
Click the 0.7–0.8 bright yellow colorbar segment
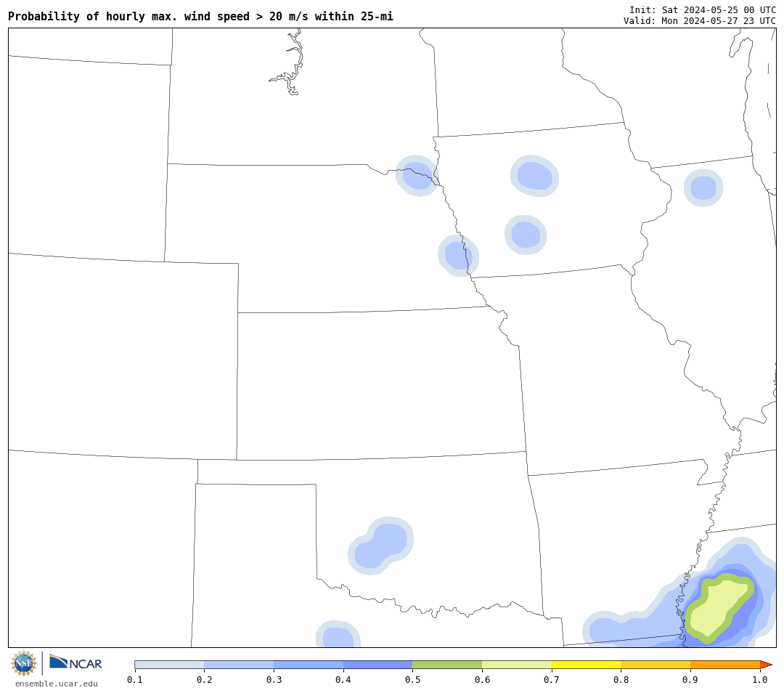587,665
